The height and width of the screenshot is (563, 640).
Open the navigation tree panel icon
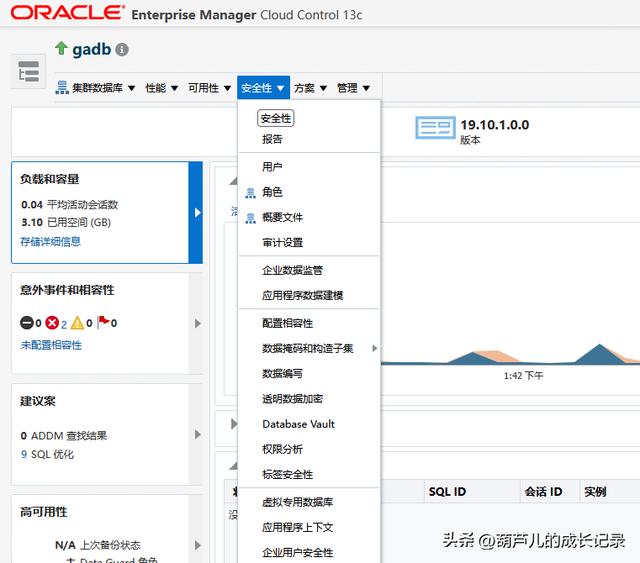coord(28,71)
